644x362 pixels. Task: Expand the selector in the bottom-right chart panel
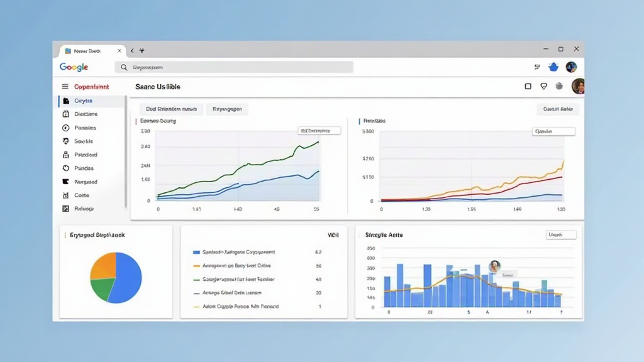click(x=560, y=234)
